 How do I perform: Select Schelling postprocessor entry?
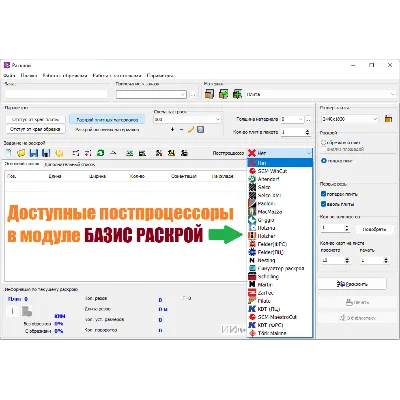[280, 276]
